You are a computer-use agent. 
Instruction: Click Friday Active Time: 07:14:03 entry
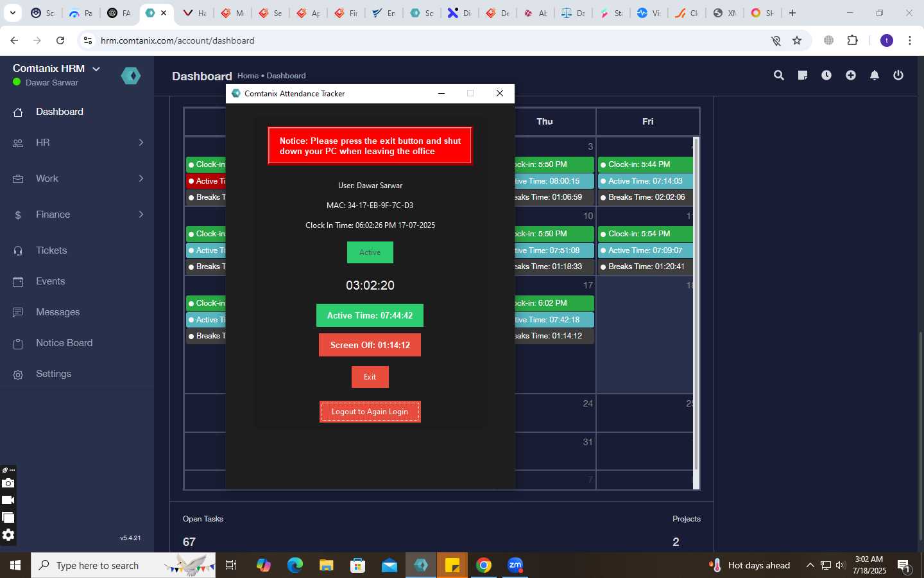pos(645,181)
